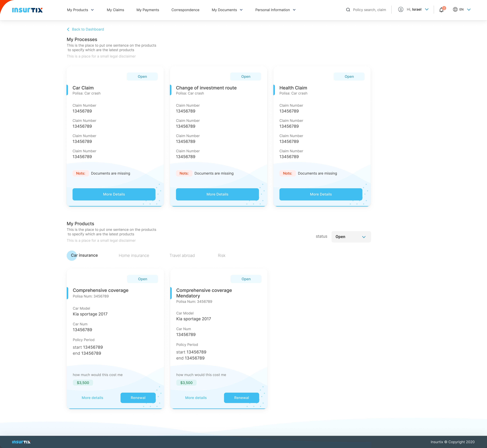
Task: Click the globe language icon
Action: [455, 9]
